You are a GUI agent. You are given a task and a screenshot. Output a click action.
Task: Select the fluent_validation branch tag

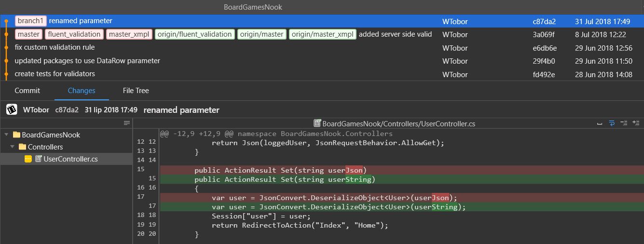pos(74,34)
